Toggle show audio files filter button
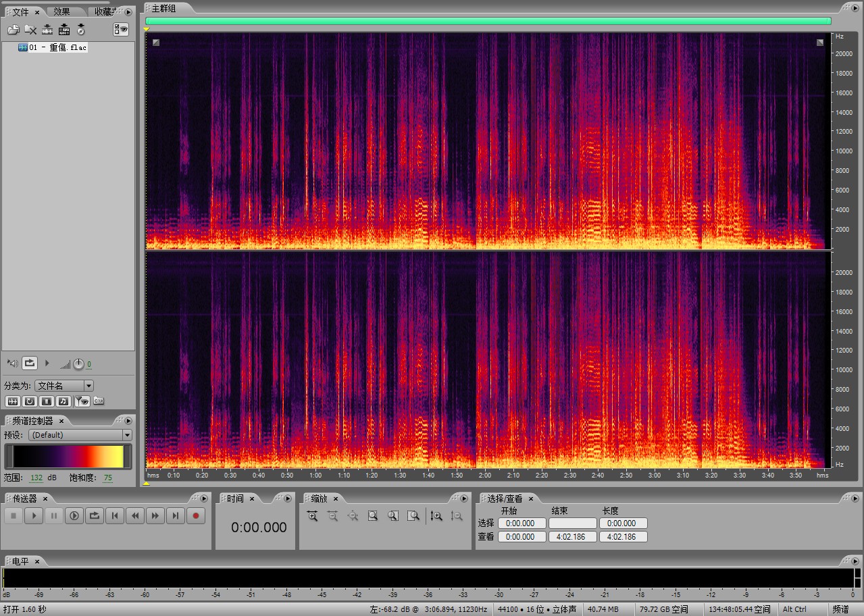864x616 pixels. point(14,401)
